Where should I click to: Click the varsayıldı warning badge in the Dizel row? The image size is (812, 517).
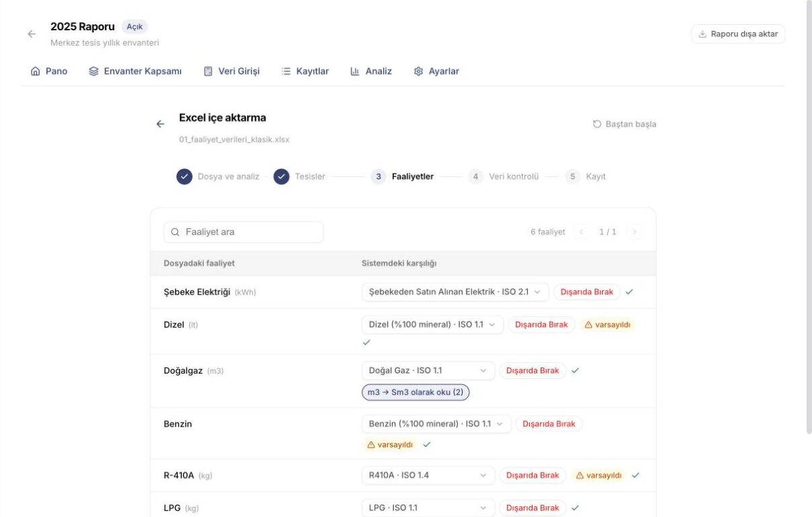point(607,324)
